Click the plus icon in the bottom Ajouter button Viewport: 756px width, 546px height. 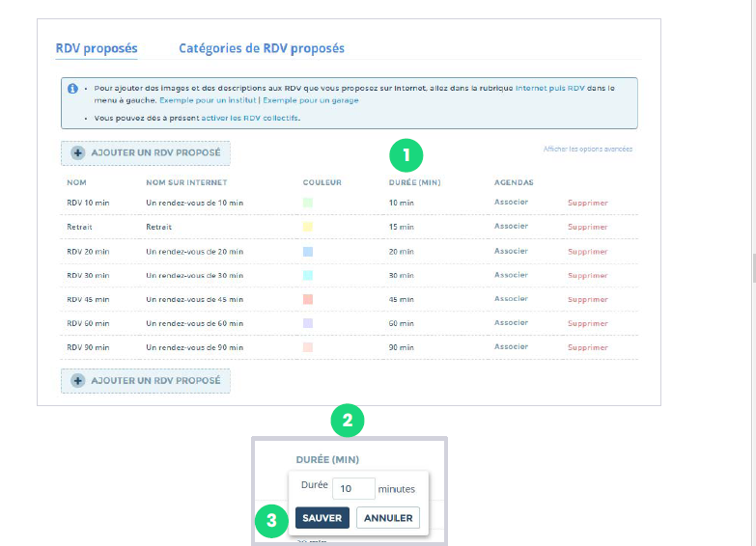78,380
